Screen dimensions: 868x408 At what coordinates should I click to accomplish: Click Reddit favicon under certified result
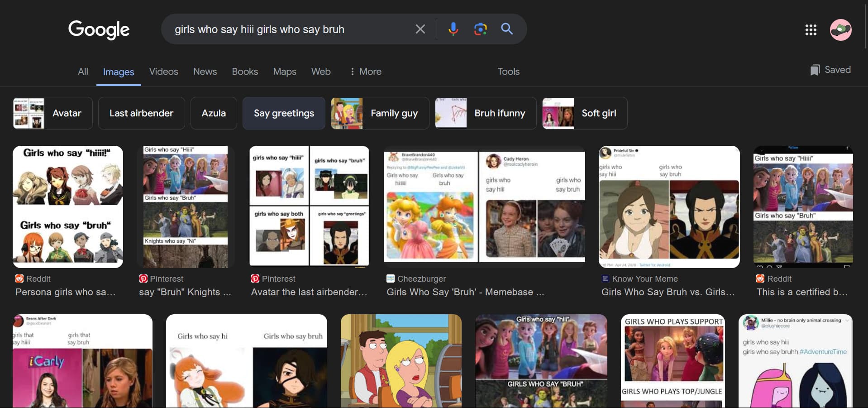760,278
